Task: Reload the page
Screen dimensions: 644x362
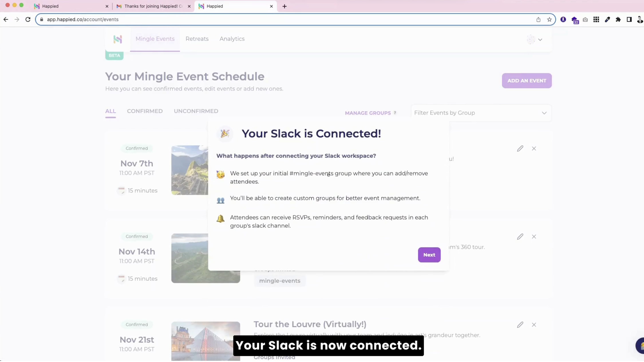Action: [x=28, y=19]
